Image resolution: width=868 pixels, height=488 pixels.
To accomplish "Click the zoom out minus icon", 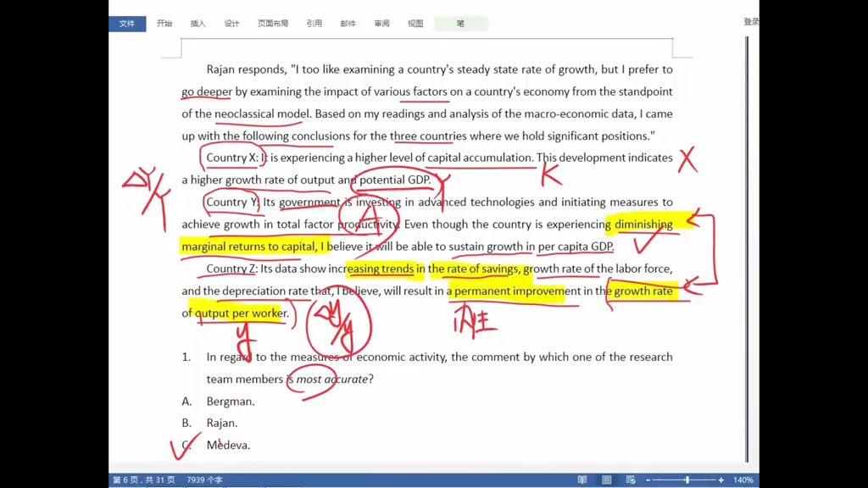I will tap(648, 480).
